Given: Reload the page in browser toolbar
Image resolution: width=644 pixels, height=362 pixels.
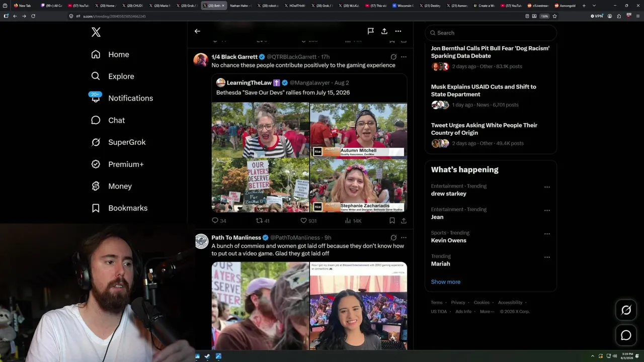Looking at the screenshot, I should (33, 16).
